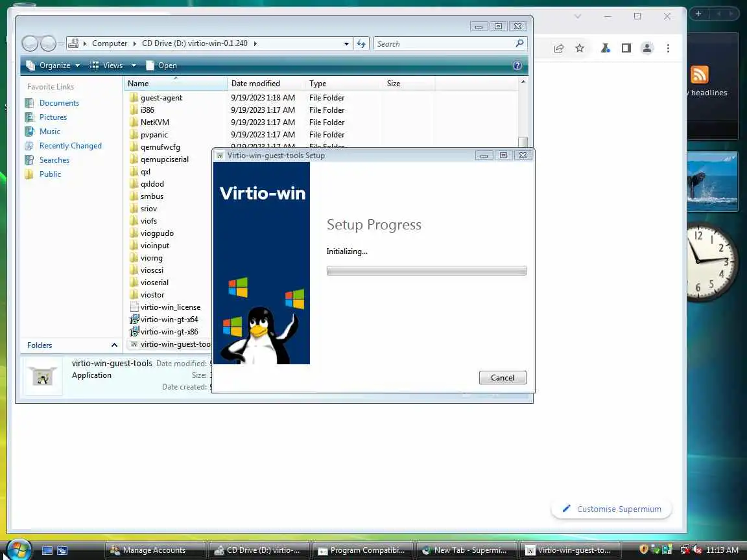This screenshot has height=560, width=747.
Task: Open Documents in Favorite Links
Action: click(59, 103)
